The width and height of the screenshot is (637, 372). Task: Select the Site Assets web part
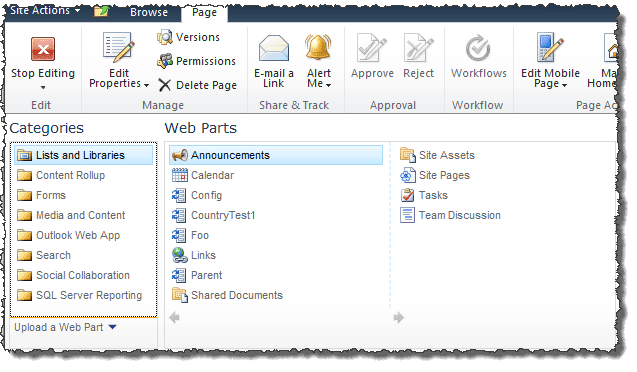[437, 156]
